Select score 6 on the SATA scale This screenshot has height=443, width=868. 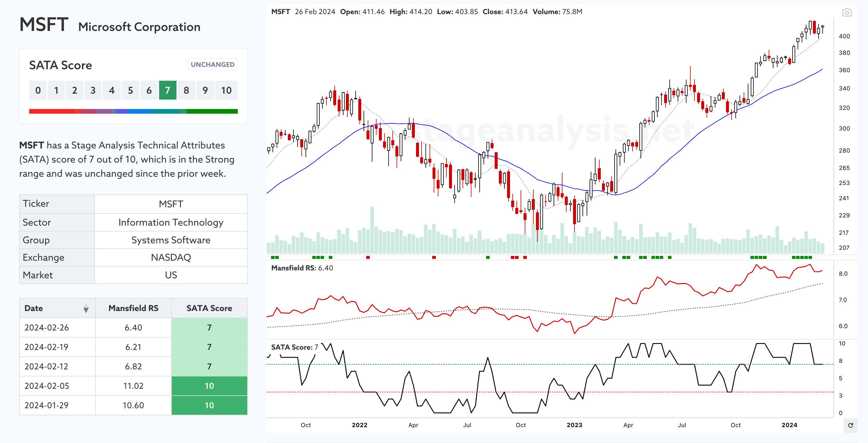pos(149,90)
